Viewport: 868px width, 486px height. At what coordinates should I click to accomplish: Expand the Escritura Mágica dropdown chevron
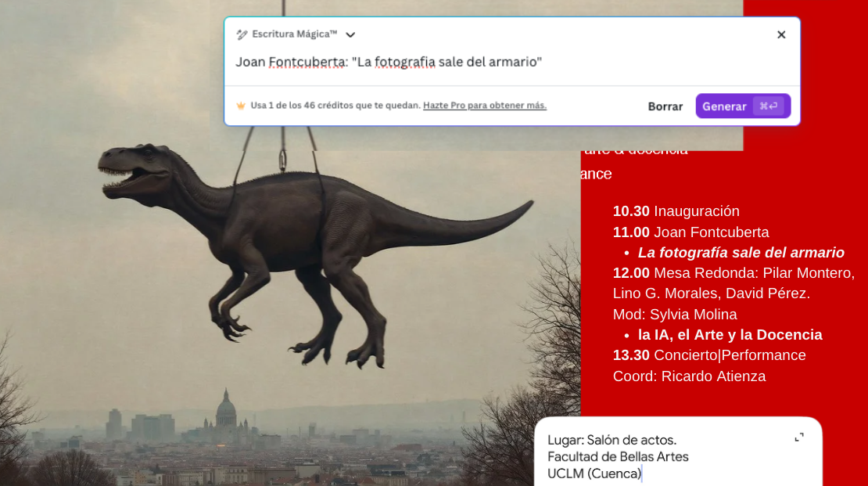(350, 35)
